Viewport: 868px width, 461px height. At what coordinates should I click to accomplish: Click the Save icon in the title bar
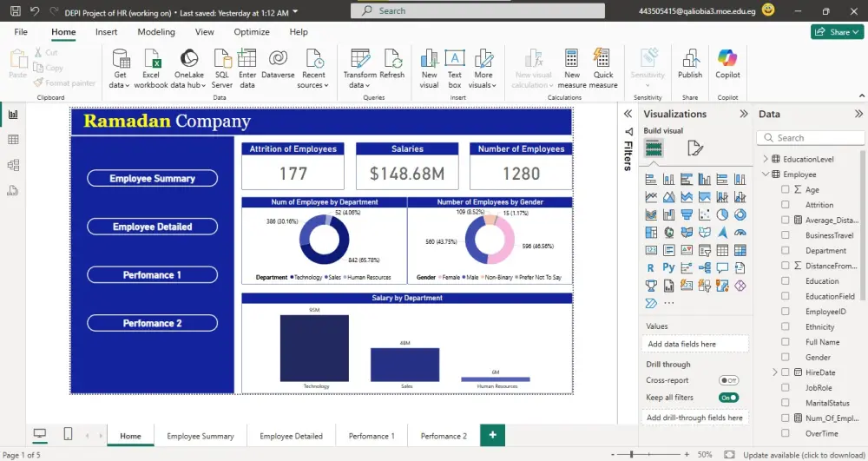[15, 11]
